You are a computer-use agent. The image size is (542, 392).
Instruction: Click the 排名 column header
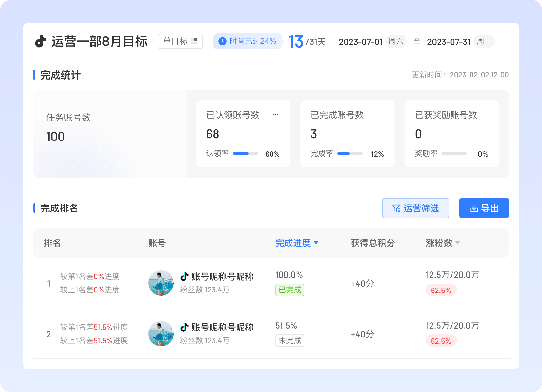[52, 243]
